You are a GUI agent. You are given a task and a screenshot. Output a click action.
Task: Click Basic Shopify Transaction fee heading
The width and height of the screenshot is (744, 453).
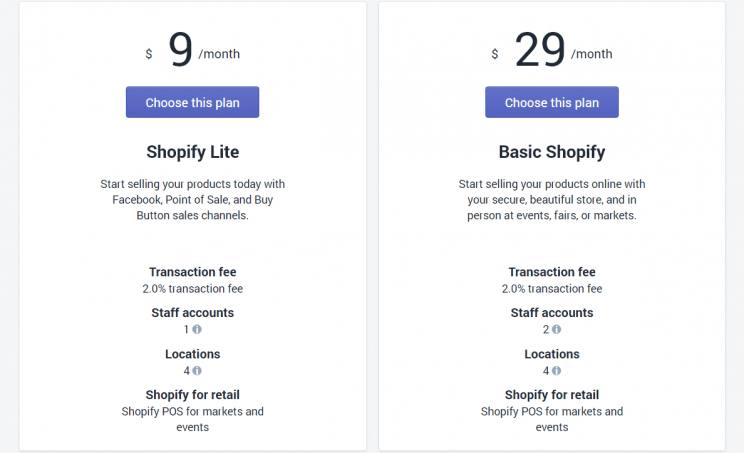click(552, 272)
